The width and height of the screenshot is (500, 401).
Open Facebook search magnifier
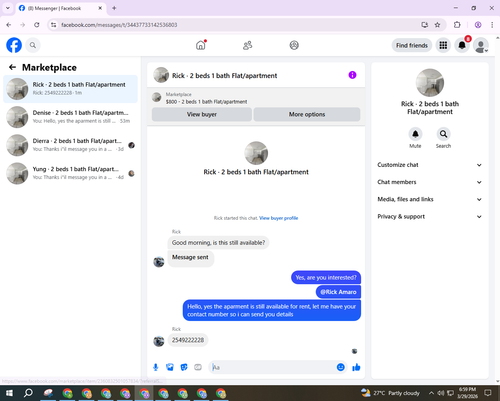click(33, 45)
